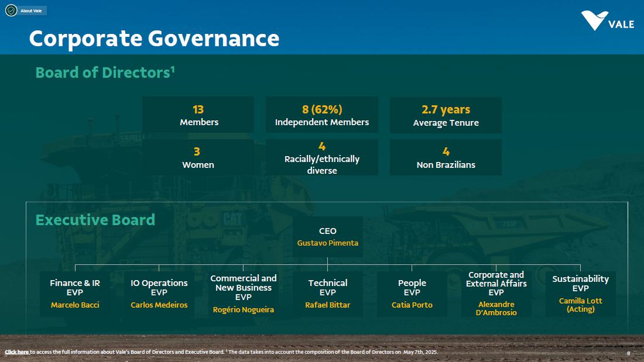Select Technical EVP Rafael Bittar box
The height and width of the screenshot is (362, 644).
pos(328,294)
